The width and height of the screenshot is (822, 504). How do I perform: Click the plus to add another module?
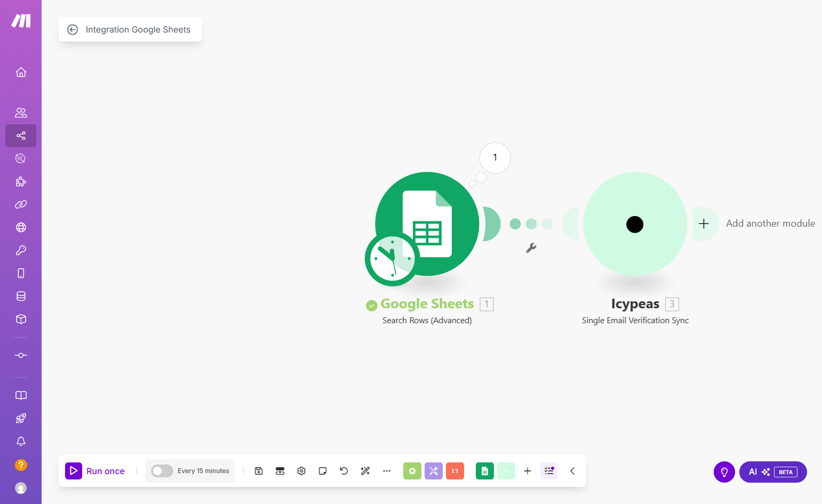coord(704,224)
